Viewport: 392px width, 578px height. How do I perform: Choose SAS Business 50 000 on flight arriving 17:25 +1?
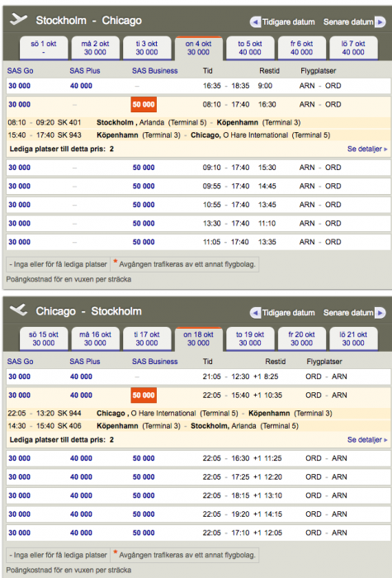pyautogui.click(x=144, y=477)
